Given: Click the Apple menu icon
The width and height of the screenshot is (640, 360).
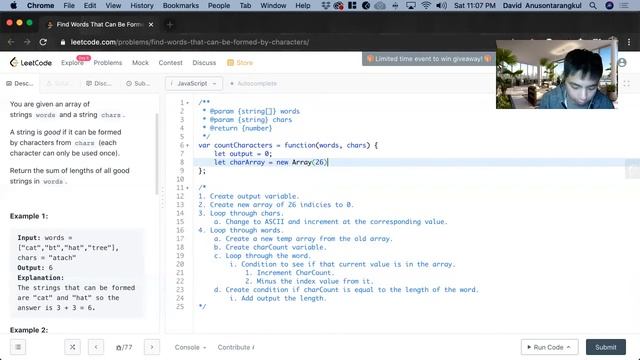Looking at the screenshot, I should (13, 5).
